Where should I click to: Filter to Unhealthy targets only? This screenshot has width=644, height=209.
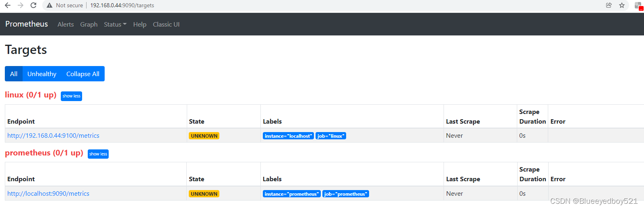click(42, 74)
